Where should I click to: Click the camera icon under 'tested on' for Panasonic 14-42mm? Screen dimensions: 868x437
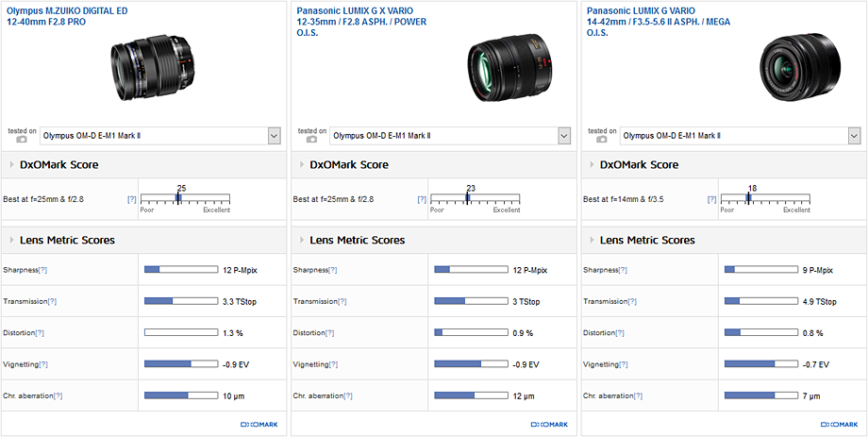click(x=601, y=140)
